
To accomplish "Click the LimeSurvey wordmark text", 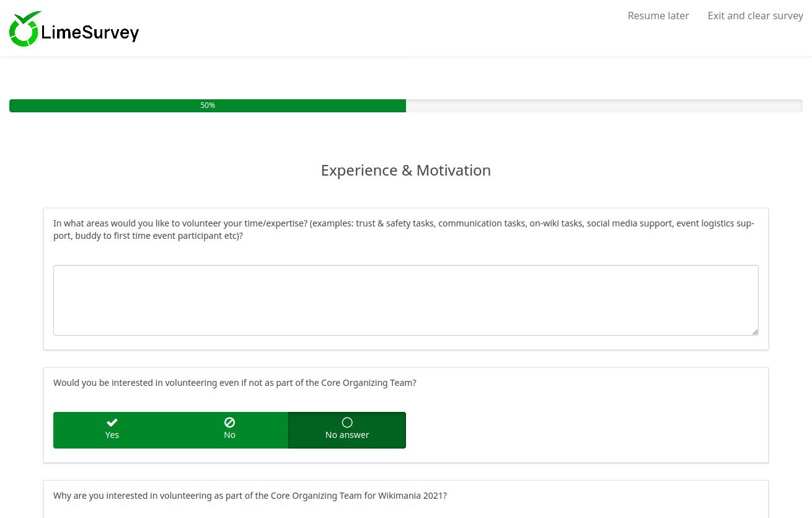I will pos(90,30).
